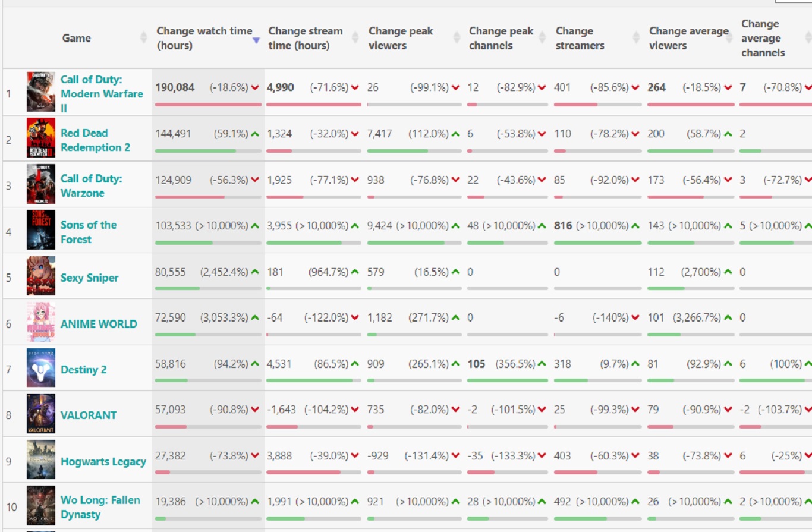Sort by Change peak channels header
Screen dimensions: 812x532
click(501, 38)
